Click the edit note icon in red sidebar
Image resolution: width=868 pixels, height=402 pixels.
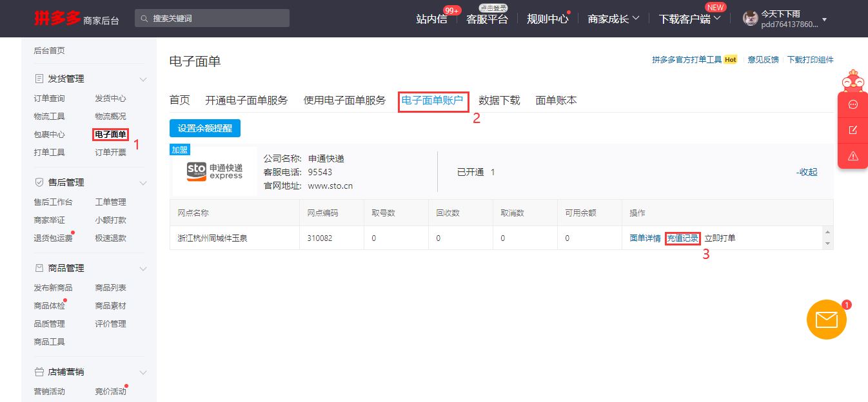pos(853,130)
